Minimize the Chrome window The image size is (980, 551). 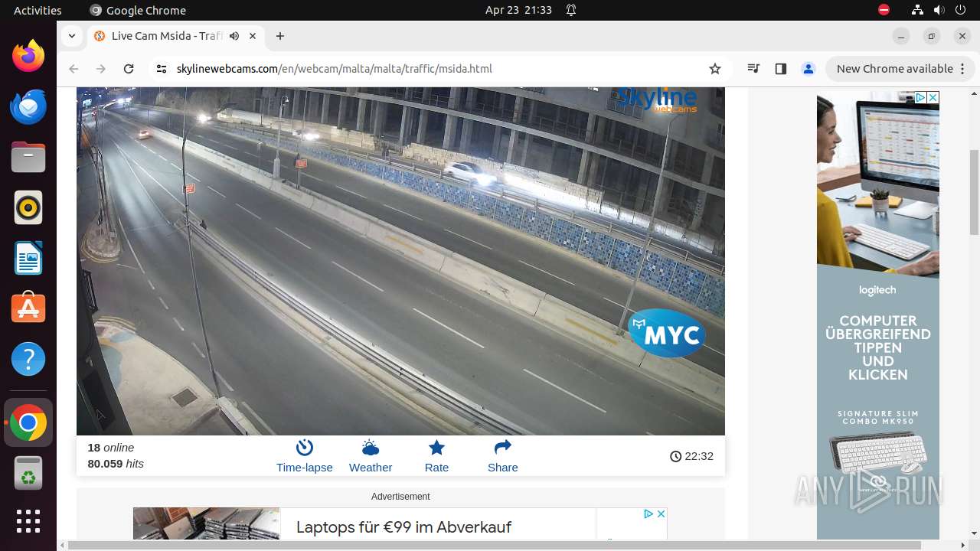pos(901,36)
